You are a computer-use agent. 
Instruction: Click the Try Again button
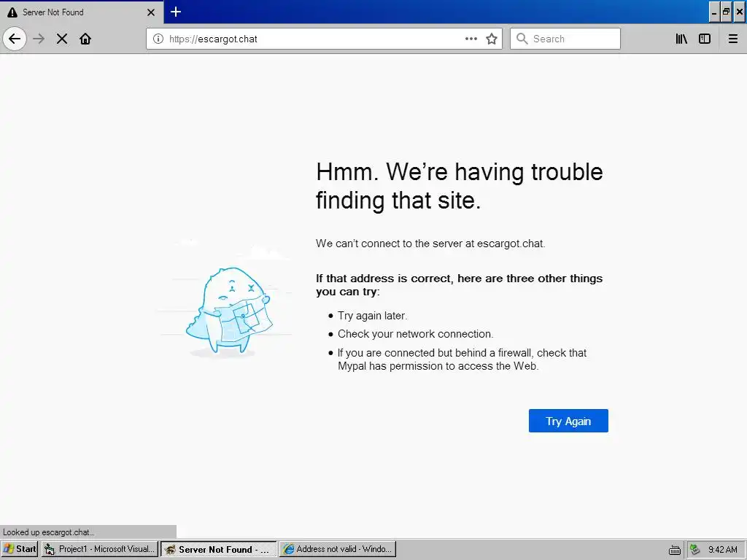568,421
